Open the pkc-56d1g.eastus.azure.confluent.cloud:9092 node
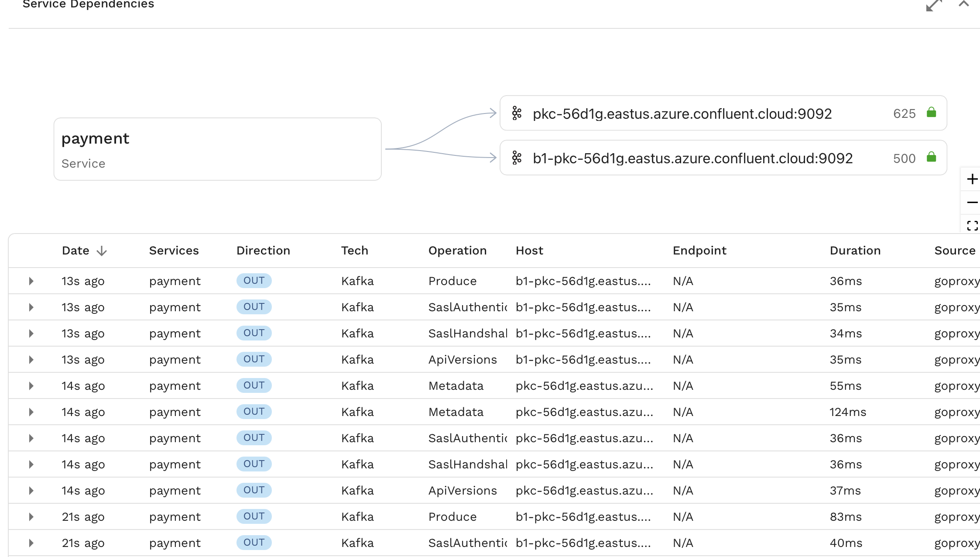The height and width of the screenshot is (557, 980). point(682,113)
